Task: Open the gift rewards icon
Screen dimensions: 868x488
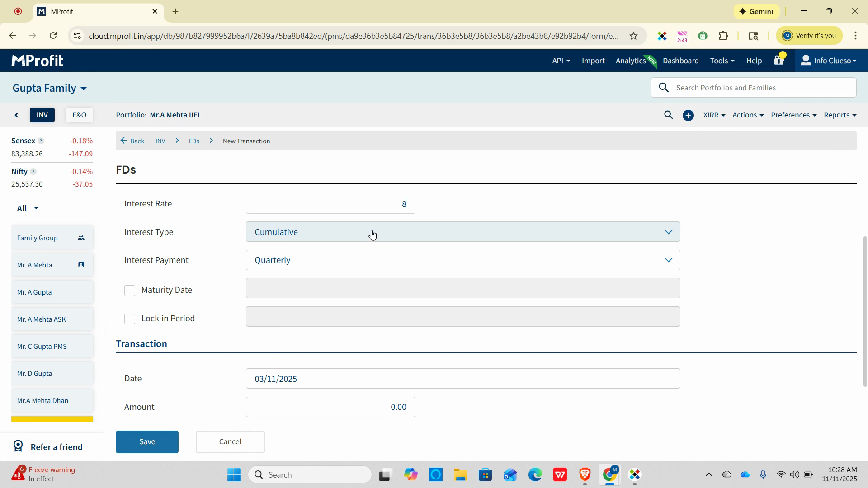Action: coord(778,60)
